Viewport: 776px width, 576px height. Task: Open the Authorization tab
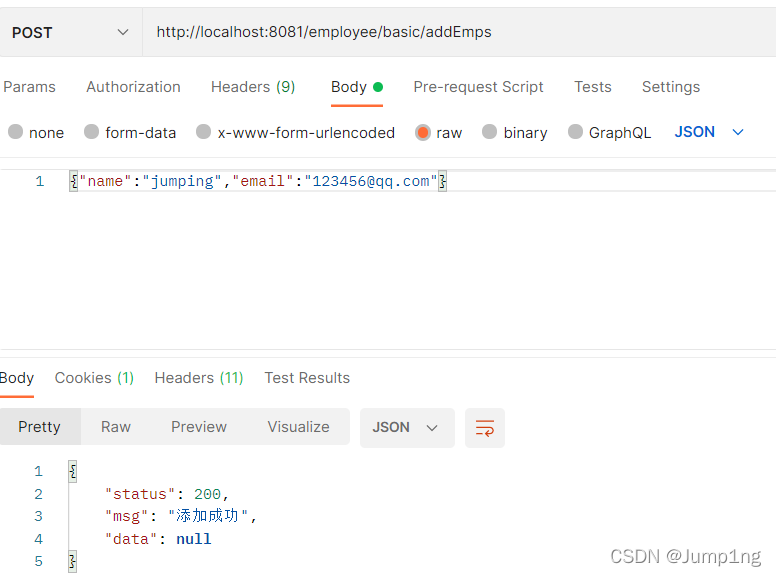[133, 87]
